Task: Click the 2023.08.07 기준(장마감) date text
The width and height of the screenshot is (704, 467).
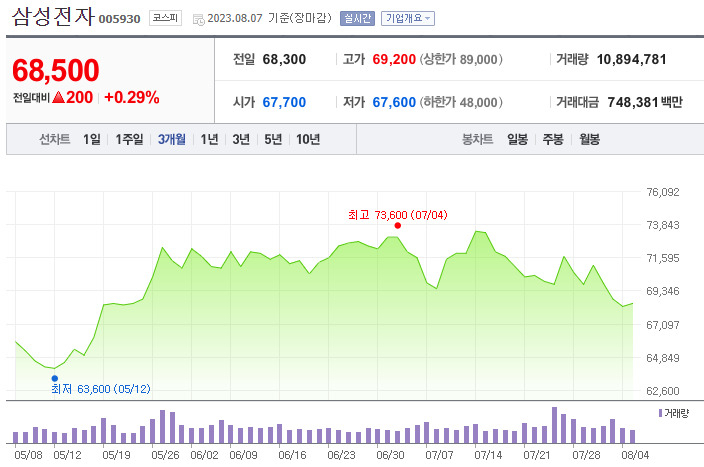Action: pos(269,18)
